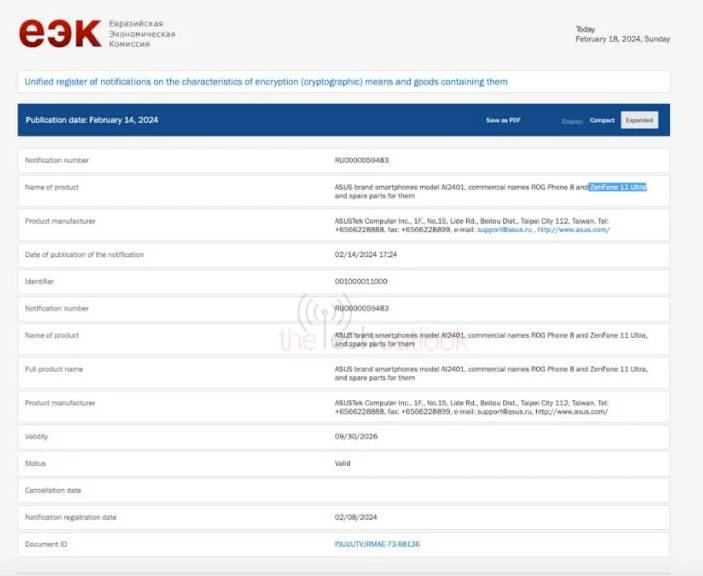Open Document ID PJUUTVJRMAE-73-88136 link
Image resolution: width=703 pixels, height=576 pixels.
point(377,544)
